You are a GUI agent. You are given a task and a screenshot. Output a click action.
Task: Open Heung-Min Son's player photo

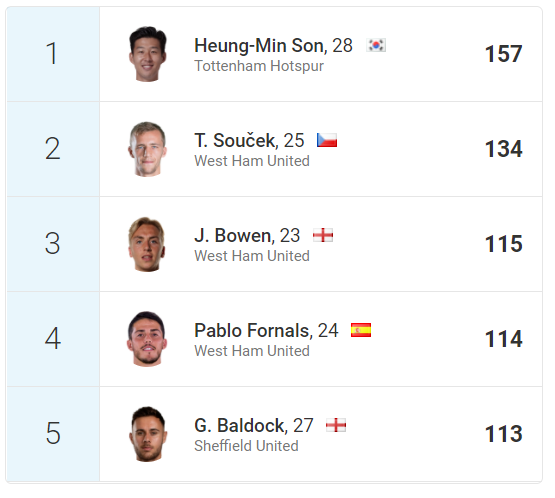tap(147, 54)
